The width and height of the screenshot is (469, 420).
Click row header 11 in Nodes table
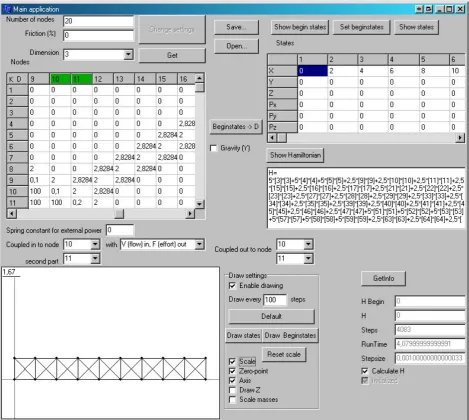[x=17, y=203]
